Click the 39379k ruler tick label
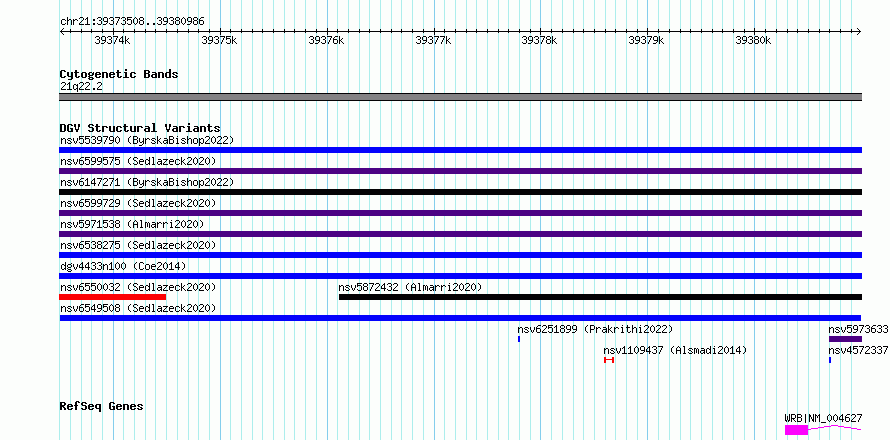The width and height of the screenshot is (890, 440). [646, 40]
